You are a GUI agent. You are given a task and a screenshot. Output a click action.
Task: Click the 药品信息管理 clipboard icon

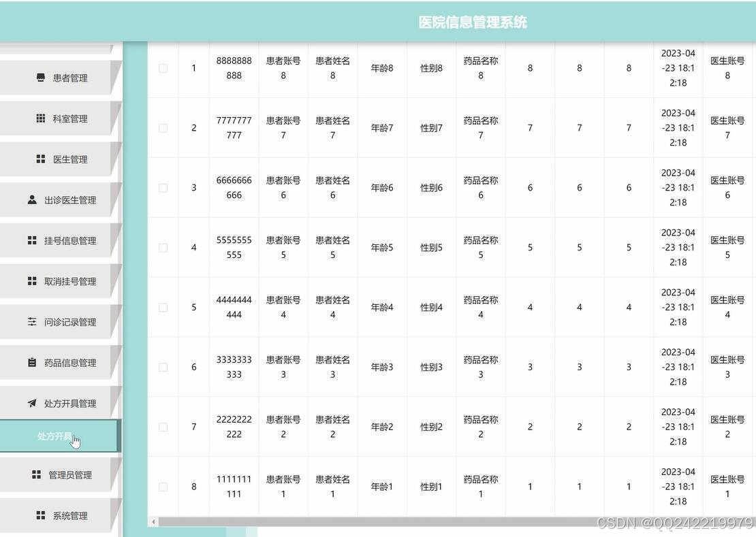[x=31, y=363]
